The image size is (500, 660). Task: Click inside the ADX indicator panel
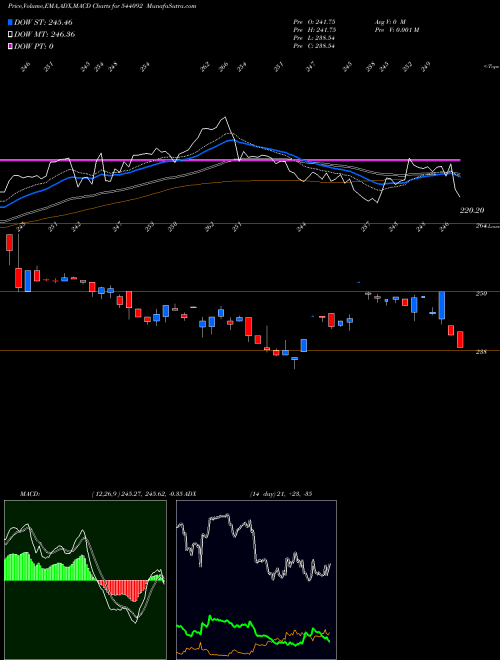point(256,580)
